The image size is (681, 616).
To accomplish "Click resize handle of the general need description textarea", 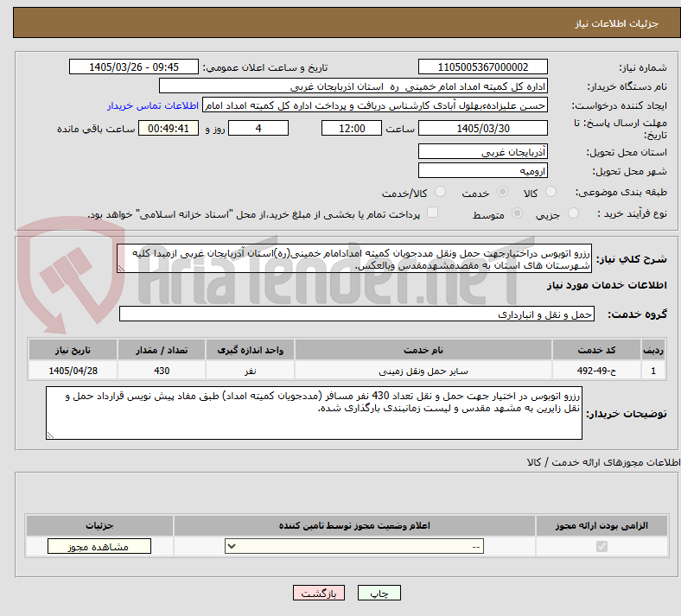I will coord(121,269).
